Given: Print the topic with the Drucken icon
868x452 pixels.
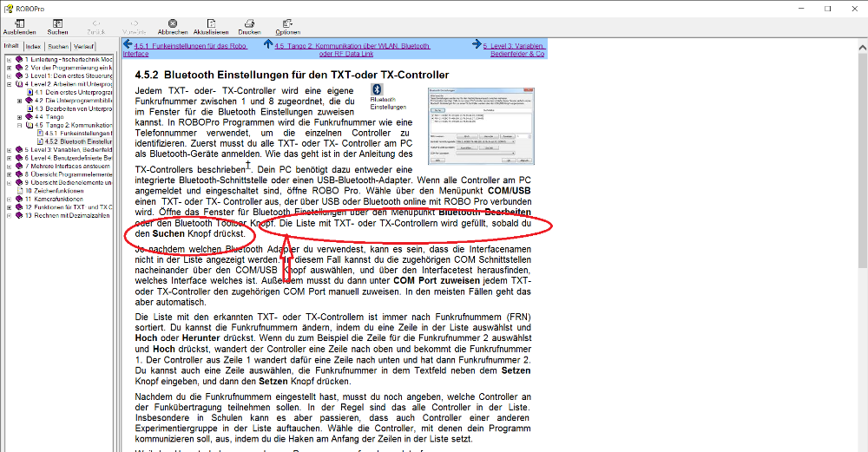Looking at the screenshot, I should pyautogui.click(x=249, y=23).
